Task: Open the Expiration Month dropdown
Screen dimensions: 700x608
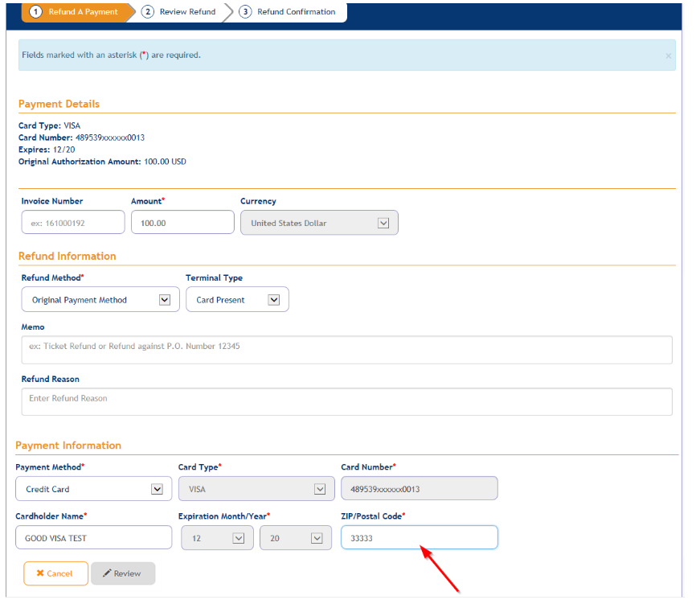Action: (x=217, y=538)
